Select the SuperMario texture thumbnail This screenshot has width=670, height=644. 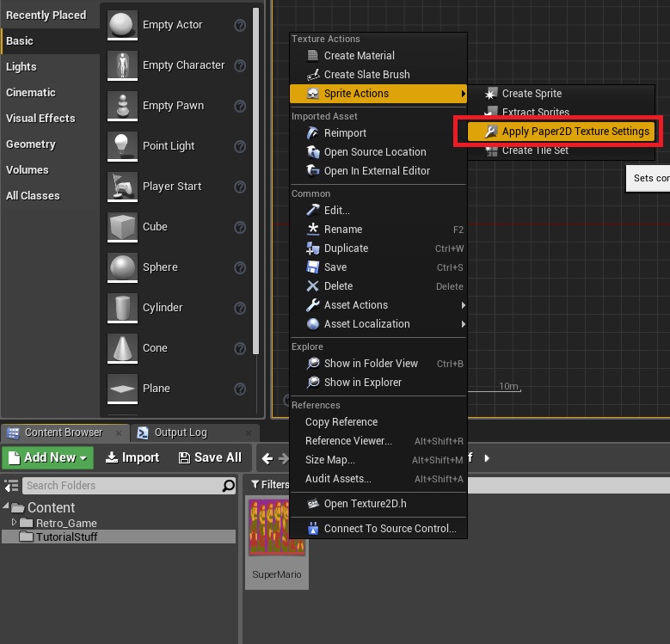(x=276, y=531)
